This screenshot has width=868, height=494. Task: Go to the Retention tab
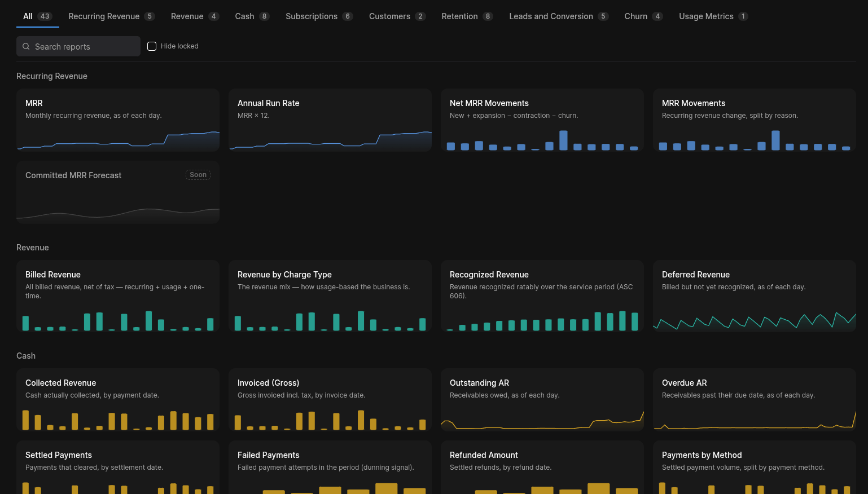pyautogui.click(x=467, y=16)
